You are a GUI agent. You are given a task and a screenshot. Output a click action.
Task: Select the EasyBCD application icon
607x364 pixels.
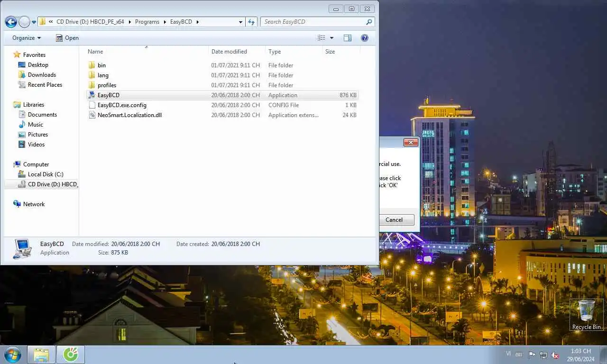point(92,95)
